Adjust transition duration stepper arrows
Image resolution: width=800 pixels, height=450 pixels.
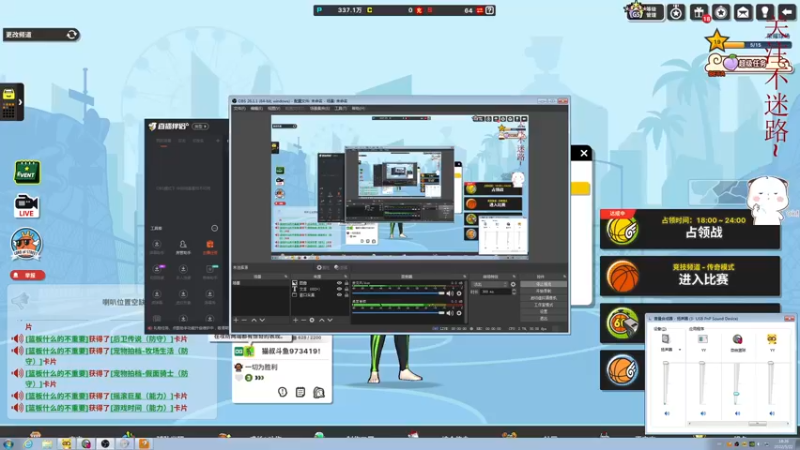[514, 291]
